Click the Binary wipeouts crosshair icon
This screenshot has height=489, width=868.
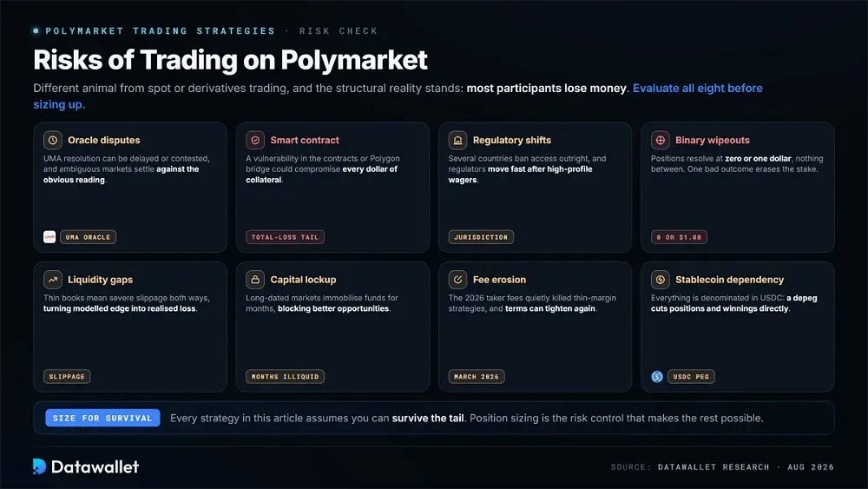(x=661, y=140)
